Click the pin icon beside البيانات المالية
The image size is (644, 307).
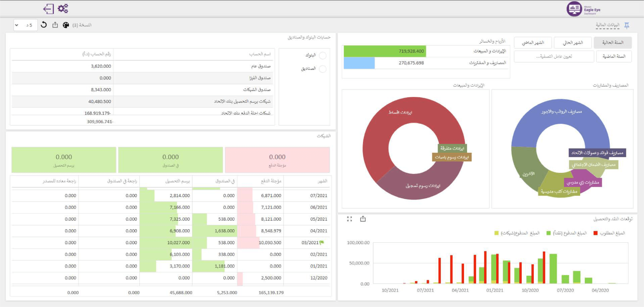626,25
